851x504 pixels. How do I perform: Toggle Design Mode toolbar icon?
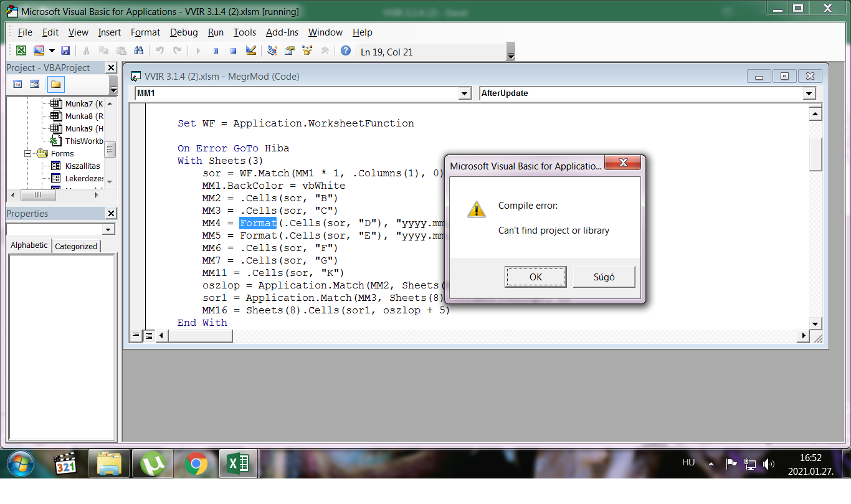(x=250, y=51)
